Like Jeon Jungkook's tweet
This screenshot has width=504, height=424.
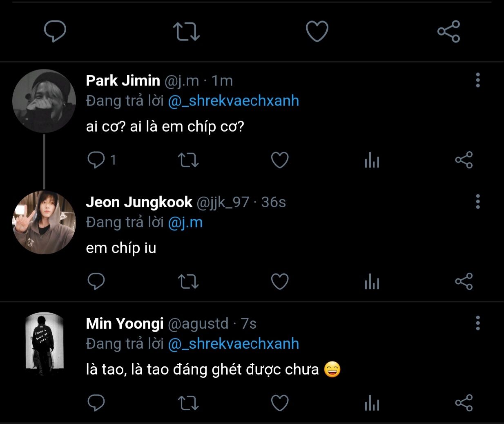click(x=280, y=281)
